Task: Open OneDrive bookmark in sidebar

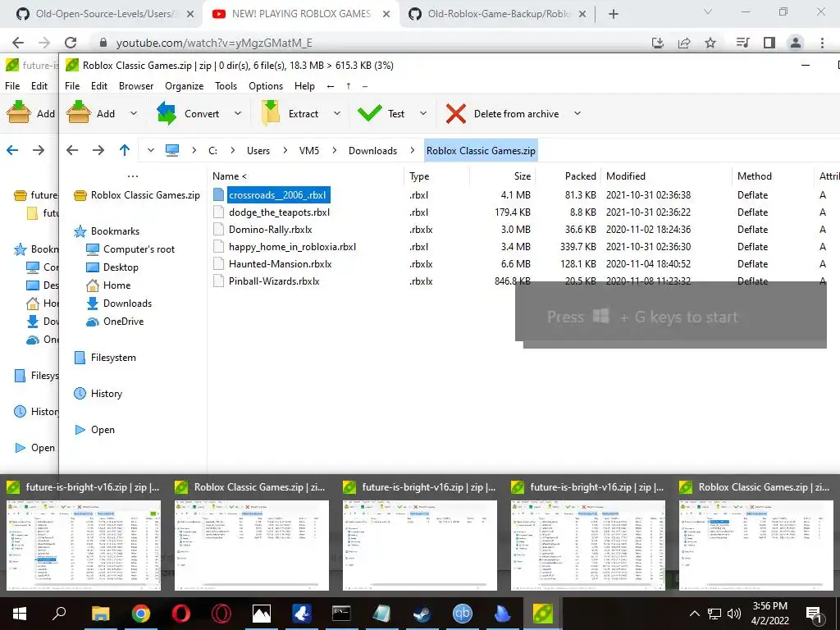Action: pyautogui.click(x=123, y=322)
